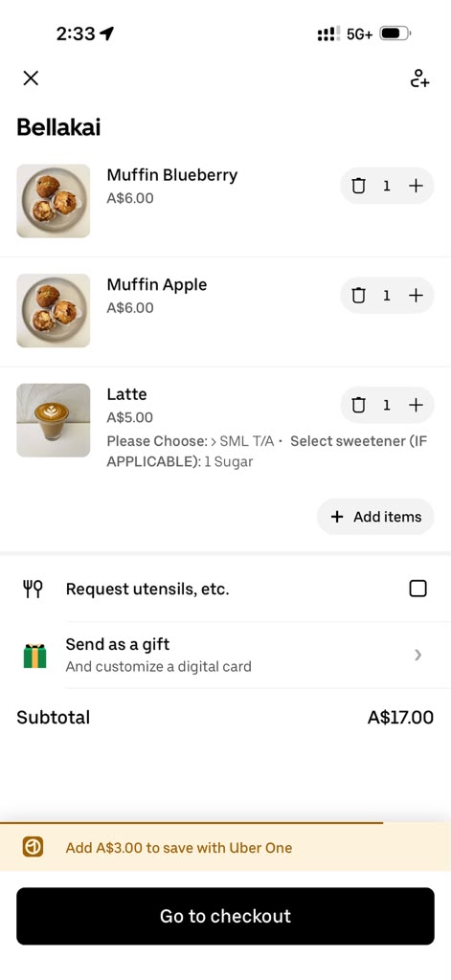451x980 pixels.
Task: Open the Muffin Blueberry thumbnail image
Action: [x=54, y=201]
